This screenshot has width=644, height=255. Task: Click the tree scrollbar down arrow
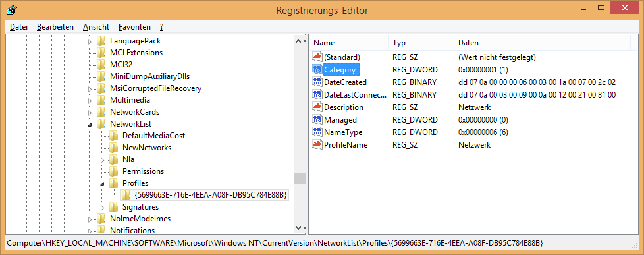click(299, 228)
